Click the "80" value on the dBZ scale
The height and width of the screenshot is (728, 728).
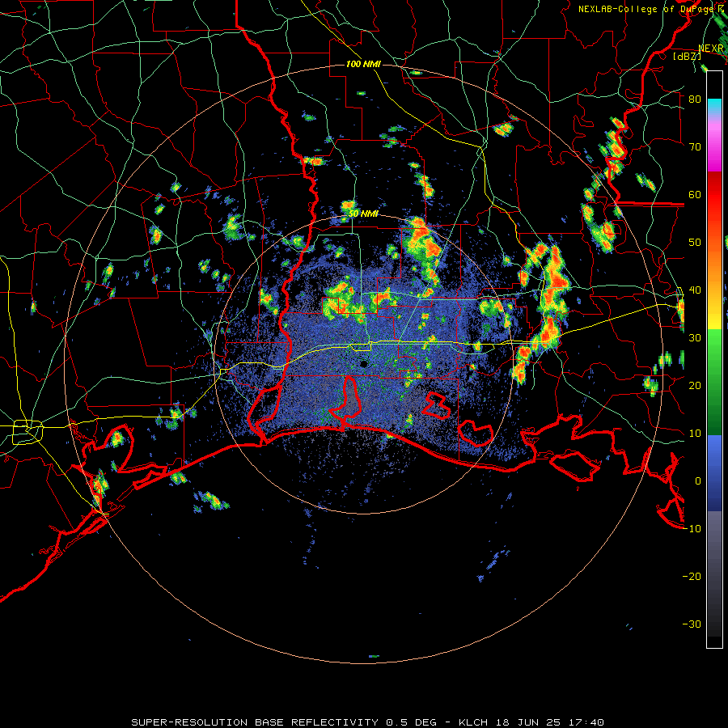click(695, 99)
